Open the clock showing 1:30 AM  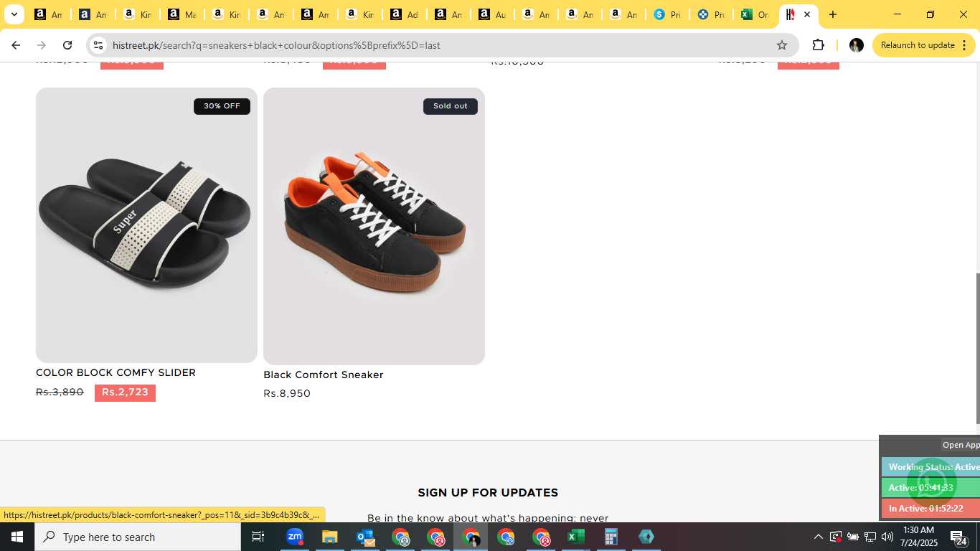(918, 537)
